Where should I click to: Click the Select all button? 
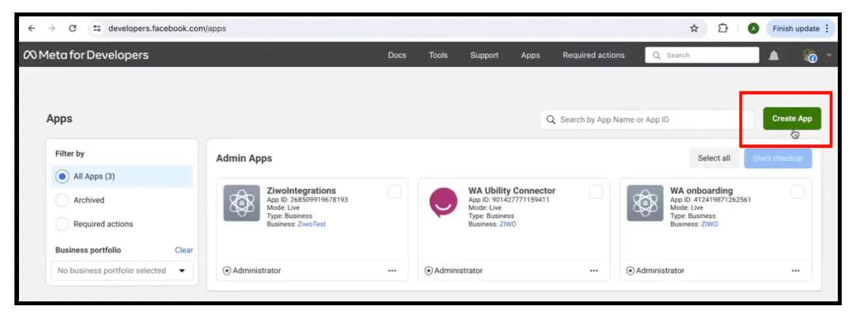click(x=714, y=158)
